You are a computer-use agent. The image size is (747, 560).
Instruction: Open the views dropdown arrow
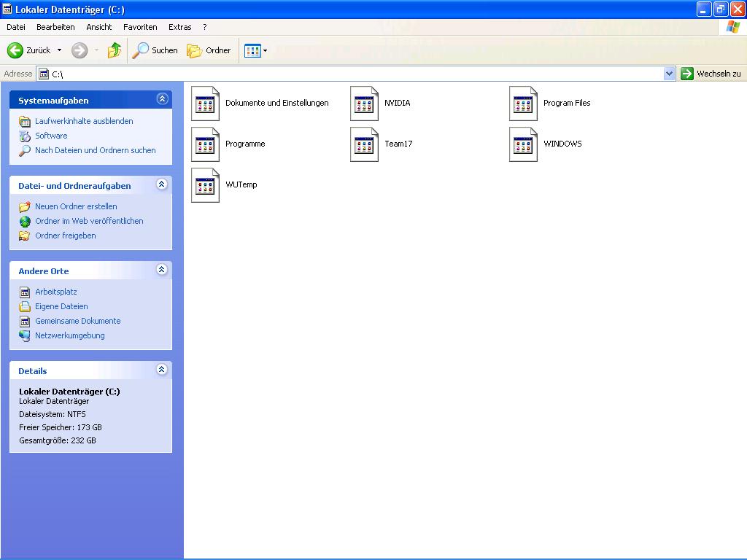click(x=266, y=50)
